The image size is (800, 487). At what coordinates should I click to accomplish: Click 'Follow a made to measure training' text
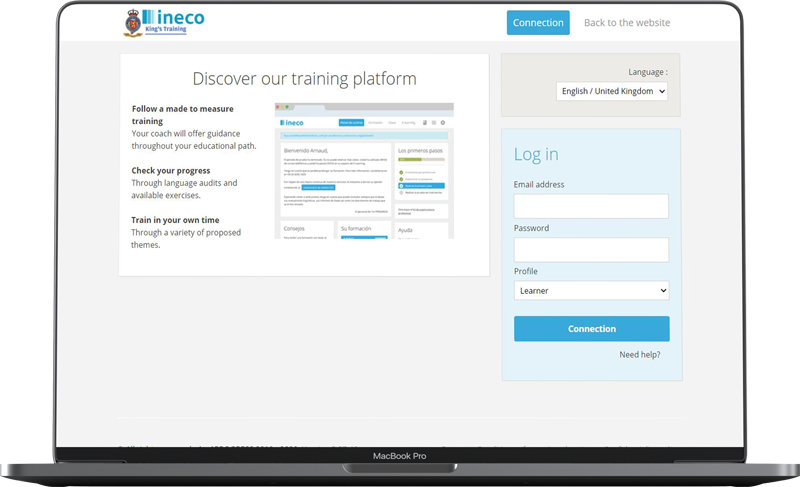(x=182, y=115)
